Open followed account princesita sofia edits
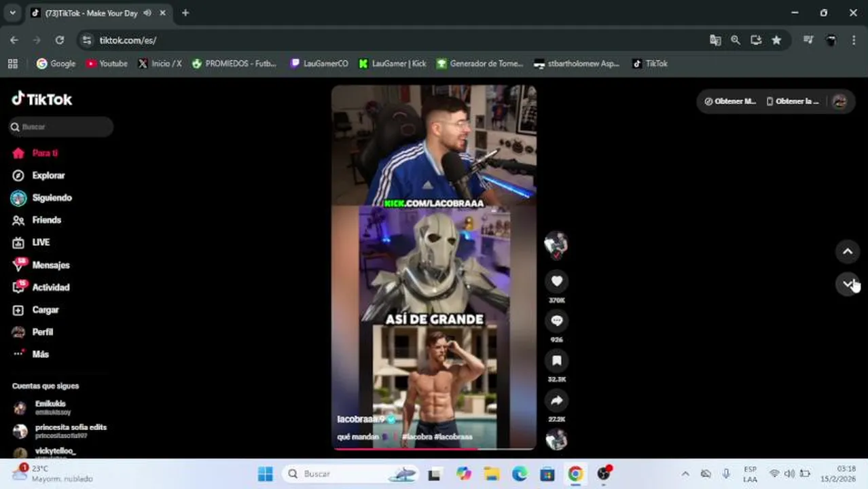 coord(60,431)
